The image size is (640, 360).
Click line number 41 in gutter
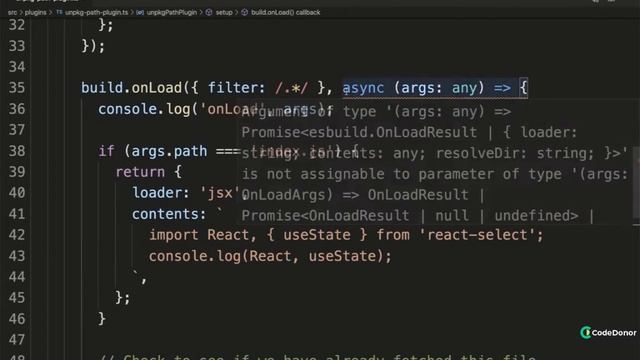point(17,214)
